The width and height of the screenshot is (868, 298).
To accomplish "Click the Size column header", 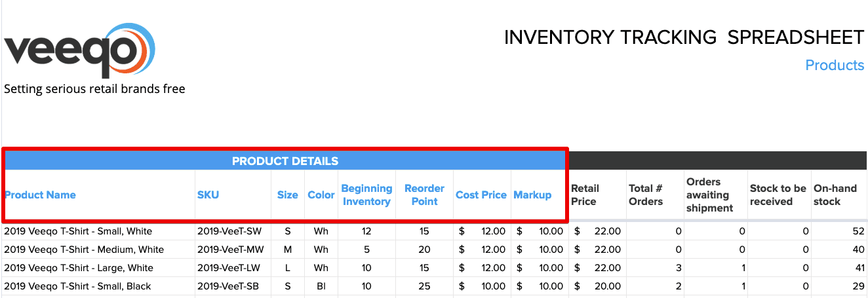I will coord(287,195).
